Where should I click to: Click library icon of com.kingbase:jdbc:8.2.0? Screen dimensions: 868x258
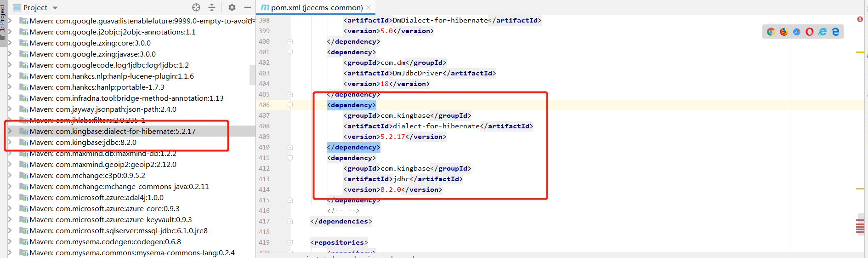coord(23,143)
